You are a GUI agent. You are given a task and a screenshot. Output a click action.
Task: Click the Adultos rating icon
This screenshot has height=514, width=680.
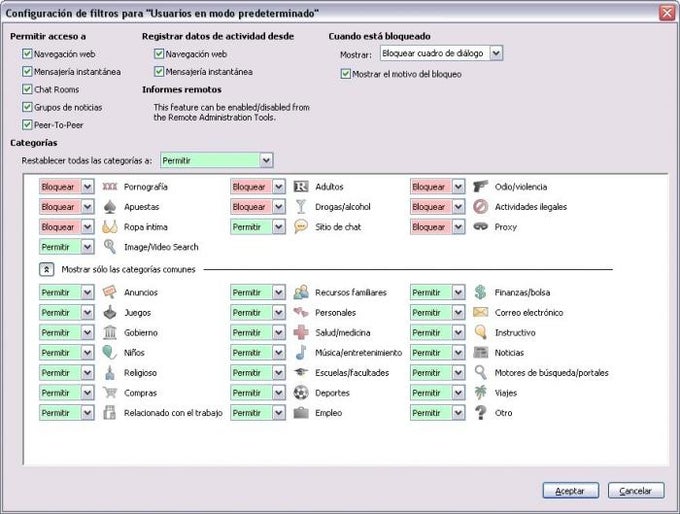pyautogui.click(x=301, y=187)
